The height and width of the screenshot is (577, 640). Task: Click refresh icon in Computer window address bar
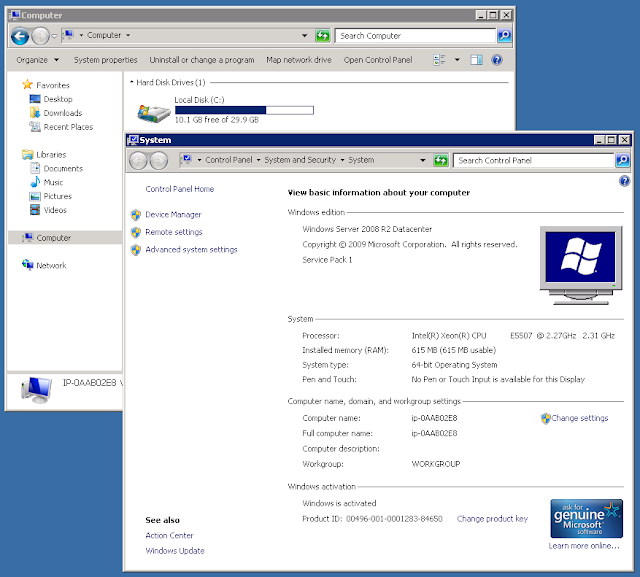point(322,36)
